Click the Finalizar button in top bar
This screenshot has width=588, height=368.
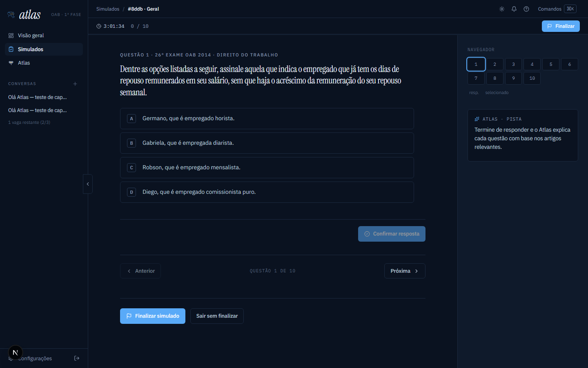point(561,26)
